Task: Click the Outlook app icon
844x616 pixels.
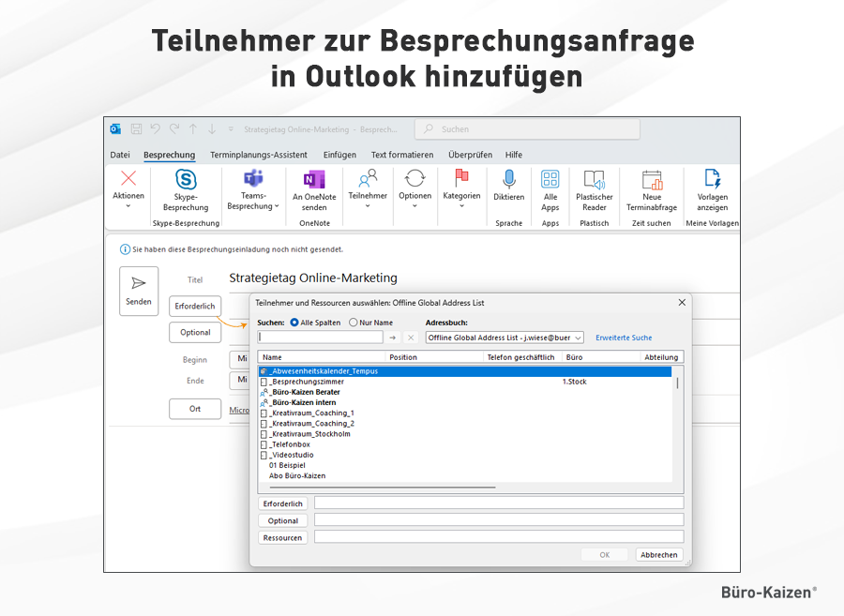Action: (x=115, y=129)
